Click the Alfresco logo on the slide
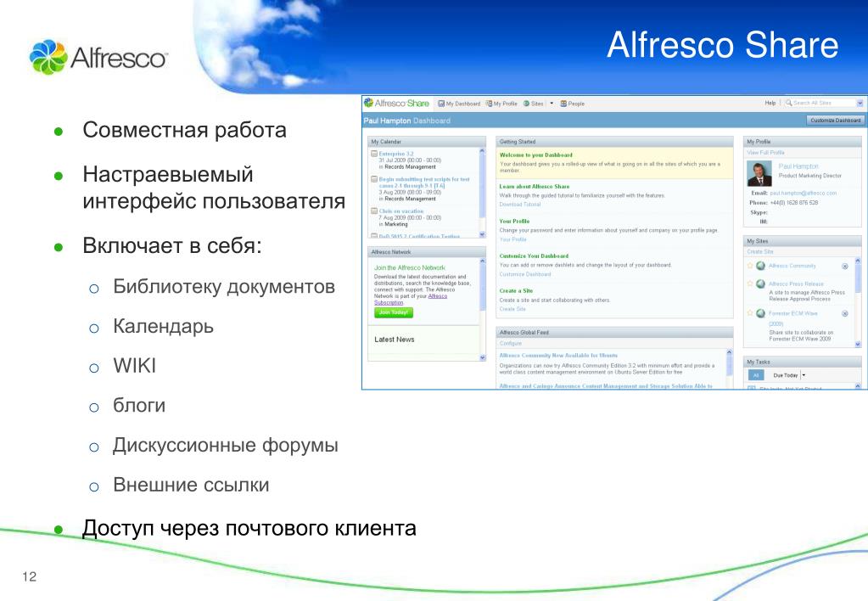Screen dimensions: 868x601 98,57
